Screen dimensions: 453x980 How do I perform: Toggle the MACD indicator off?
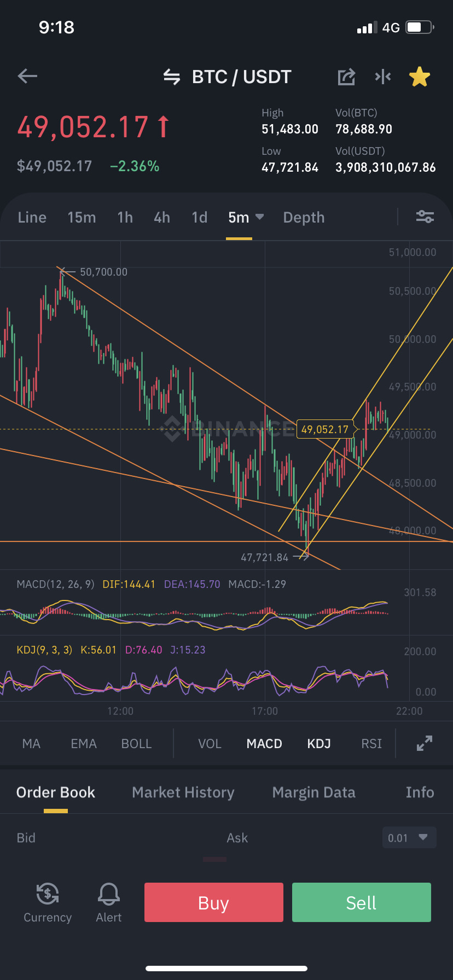pyautogui.click(x=264, y=744)
